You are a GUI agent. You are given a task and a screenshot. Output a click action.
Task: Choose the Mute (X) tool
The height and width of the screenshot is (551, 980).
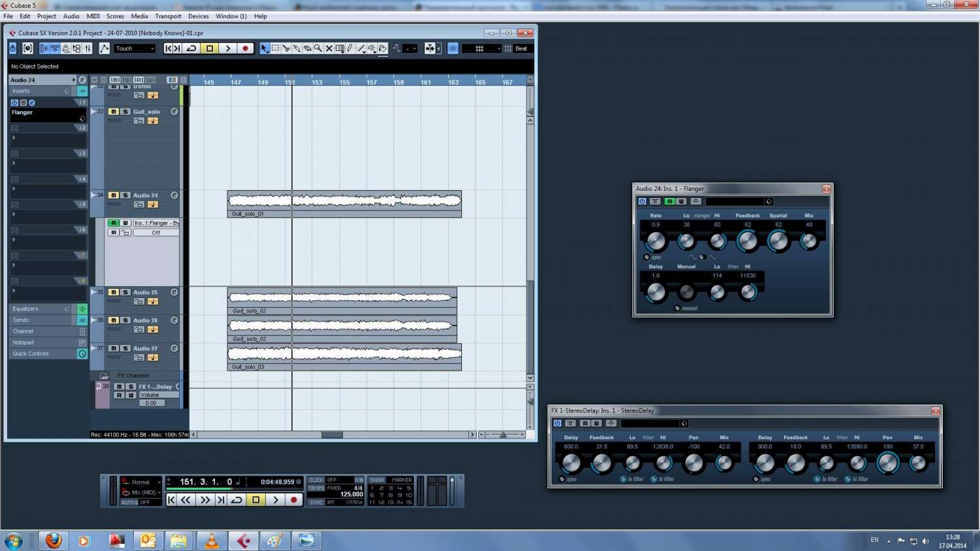coord(329,48)
